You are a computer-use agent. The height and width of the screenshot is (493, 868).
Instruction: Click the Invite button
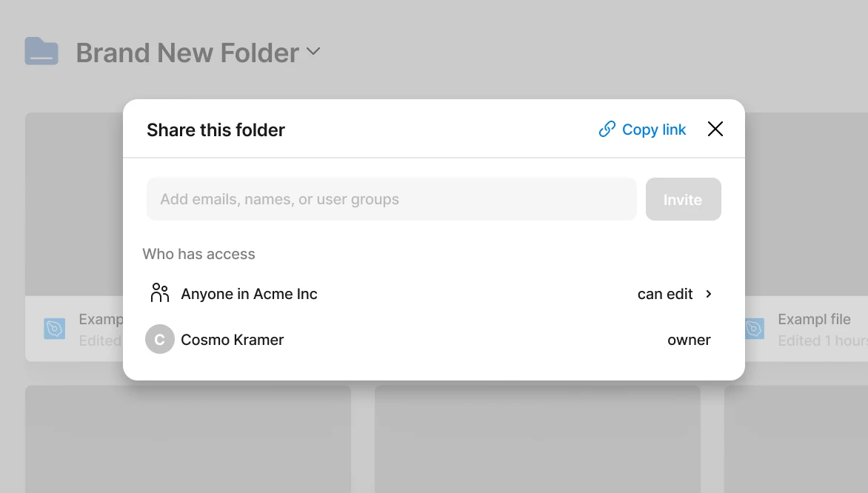point(683,199)
